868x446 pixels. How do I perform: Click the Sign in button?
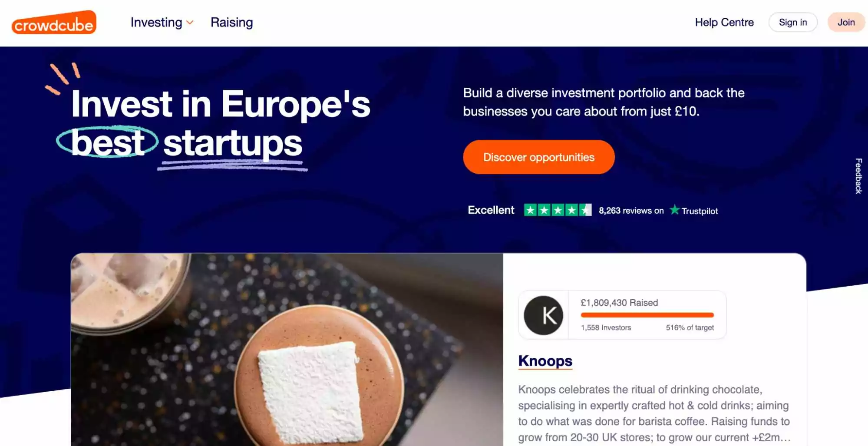click(792, 22)
